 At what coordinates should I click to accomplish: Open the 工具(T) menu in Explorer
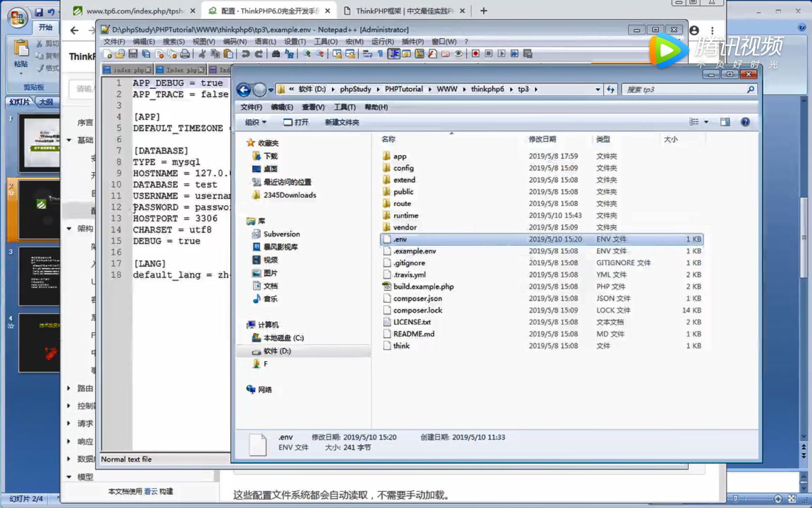[345, 107]
